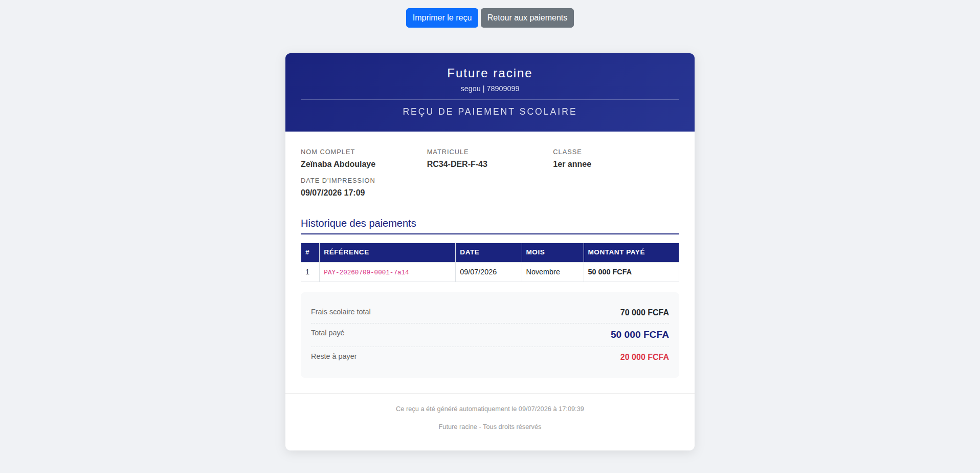Select the student name Zeïnaba Abdoulaye
Screen dimensions: 980x473
point(338,164)
